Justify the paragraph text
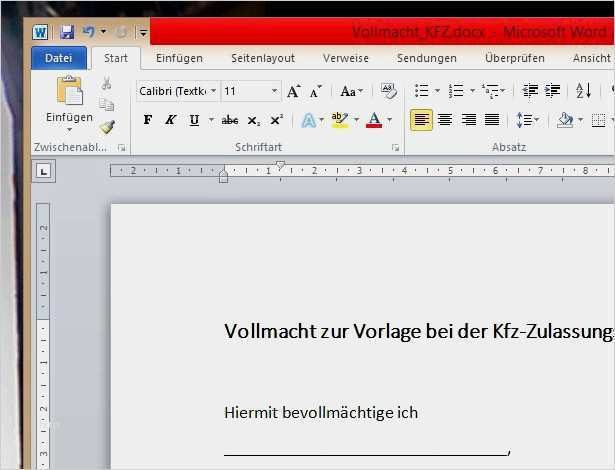 pos(492,120)
